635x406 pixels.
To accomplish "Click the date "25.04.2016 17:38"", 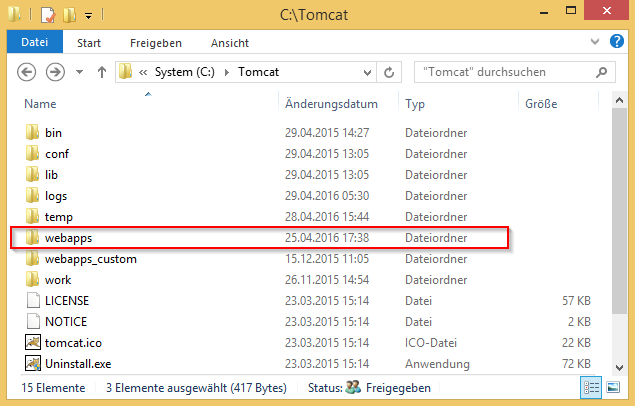I will point(327,238).
